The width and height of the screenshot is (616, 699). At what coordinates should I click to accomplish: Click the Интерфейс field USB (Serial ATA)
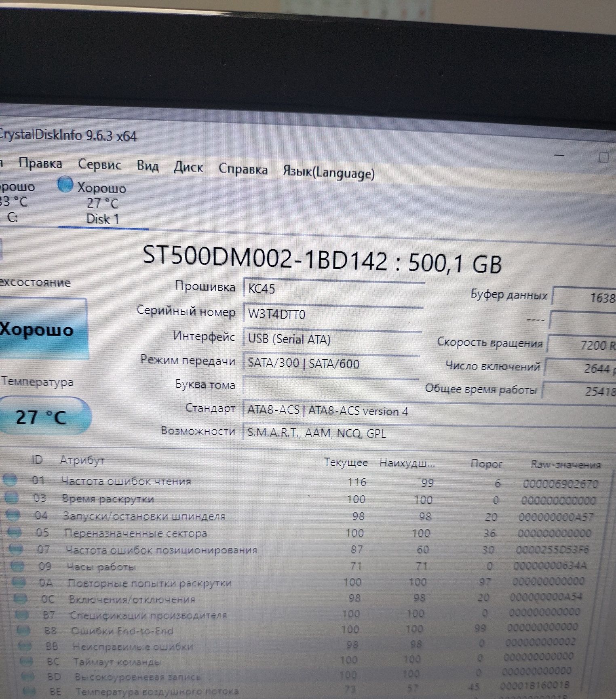click(331, 339)
